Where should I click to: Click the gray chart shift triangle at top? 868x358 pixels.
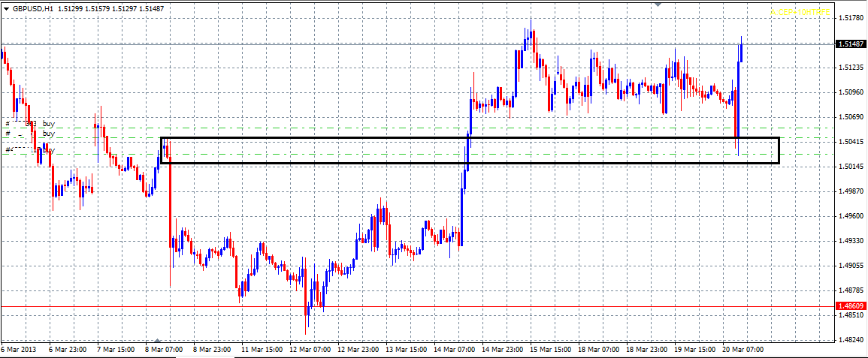click(659, 5)
